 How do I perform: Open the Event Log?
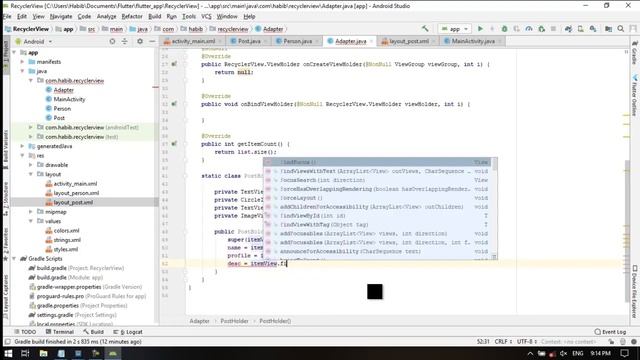coord(611,332)
